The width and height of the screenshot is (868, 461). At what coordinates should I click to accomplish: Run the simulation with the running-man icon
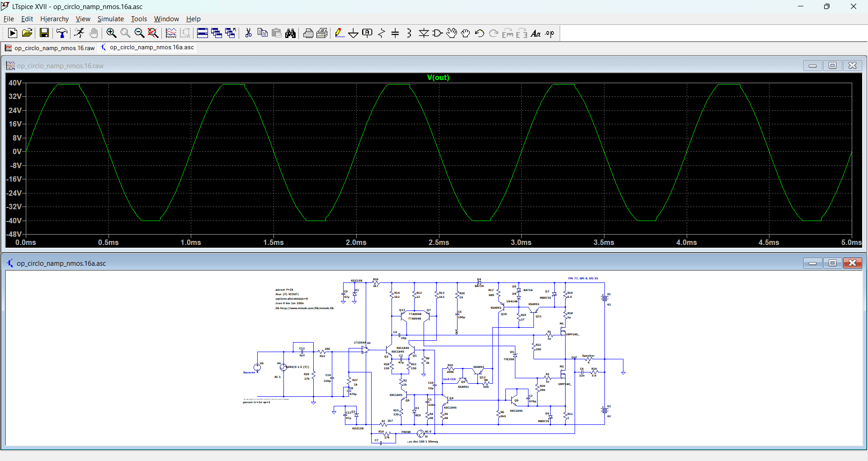79,33
